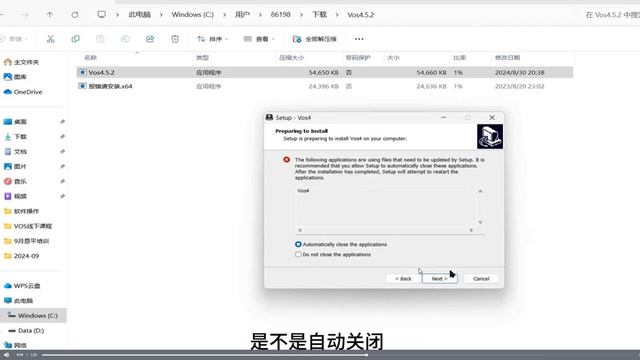Click the Share icon in toolbar
Image resolution: width=640 pixels, height=360 pixels.
point(150,39)
